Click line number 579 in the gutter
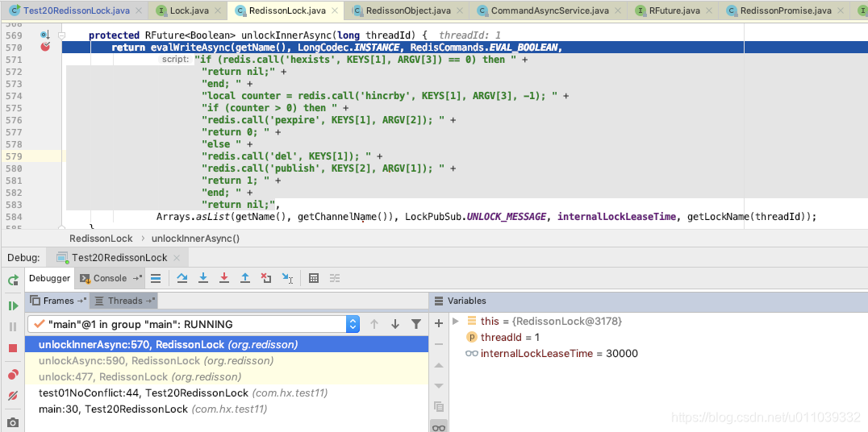The height and width of the screenshot is (432, 868). [x=13, y=156]
